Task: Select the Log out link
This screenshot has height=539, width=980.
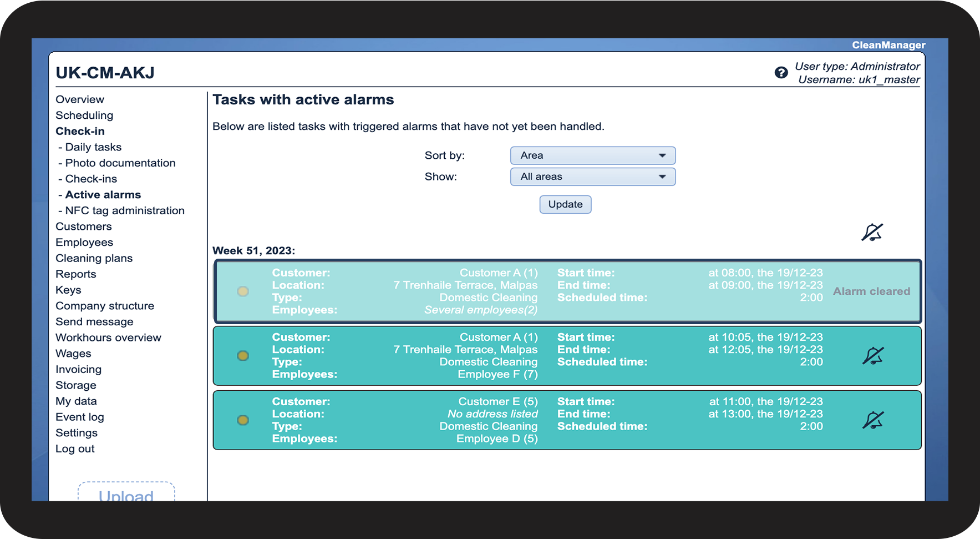Action: pos(75,449)
